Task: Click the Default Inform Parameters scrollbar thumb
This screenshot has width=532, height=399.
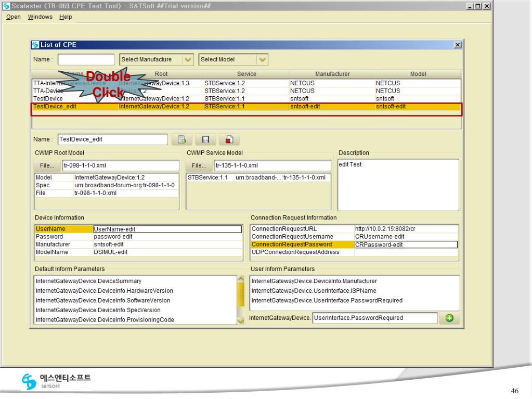Action: 241,294
